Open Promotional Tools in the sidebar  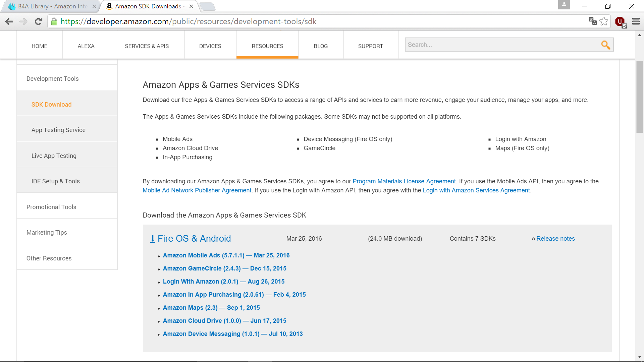coord(67,207)
